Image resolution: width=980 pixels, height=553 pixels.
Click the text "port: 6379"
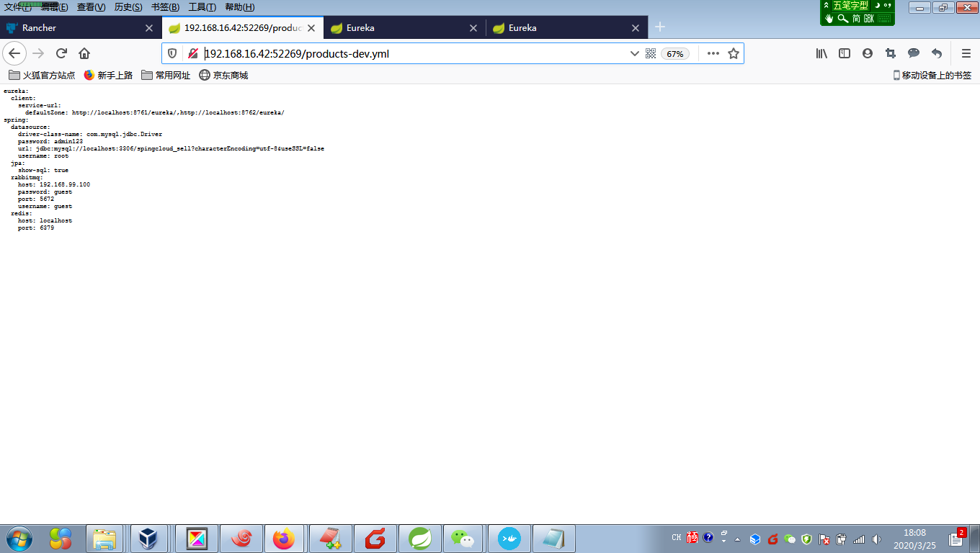[x=36, y=228]
